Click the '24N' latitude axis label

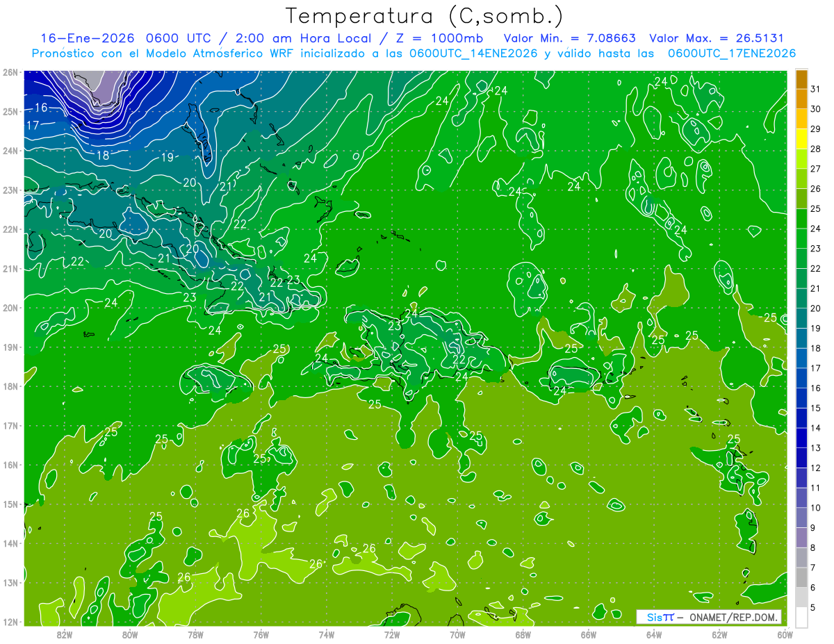point(10,150)
